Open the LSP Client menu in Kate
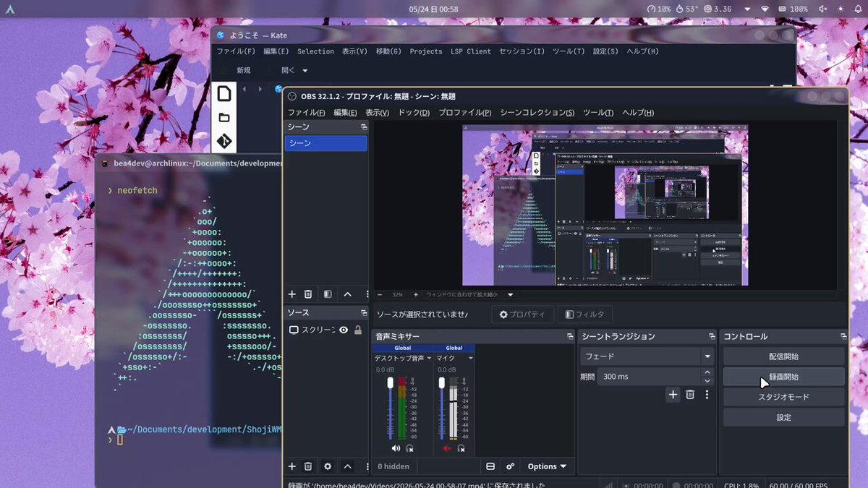 (471, 51)
